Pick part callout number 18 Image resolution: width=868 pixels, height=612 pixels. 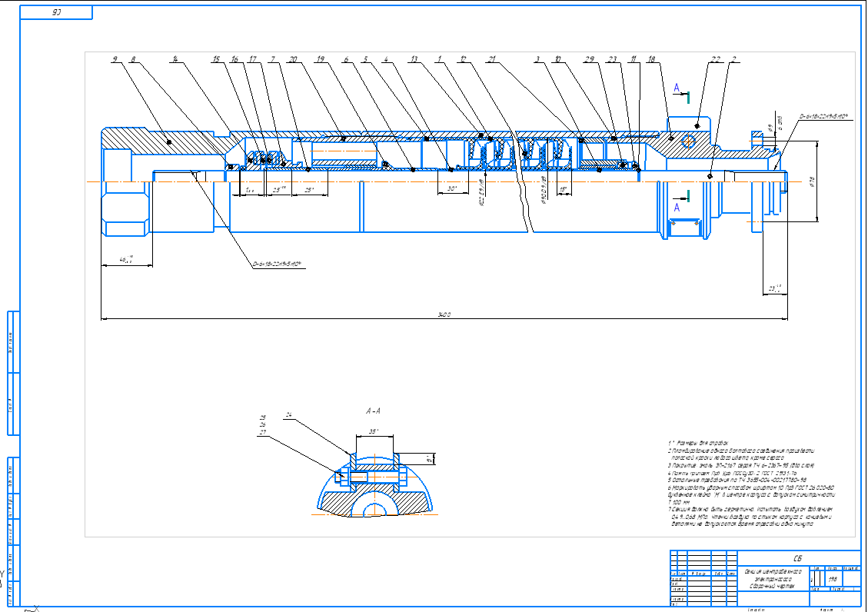651,58
